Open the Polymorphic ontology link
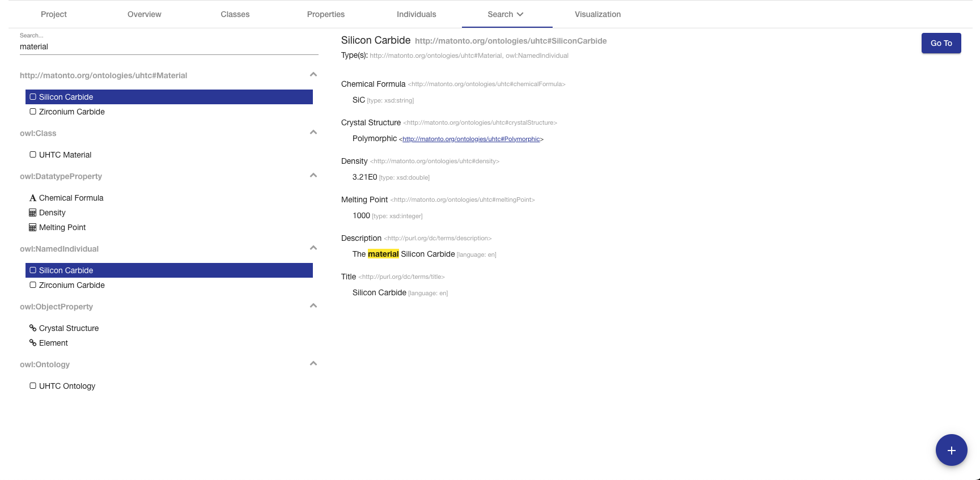Screen dimensions: 980x480 [471, 139]
